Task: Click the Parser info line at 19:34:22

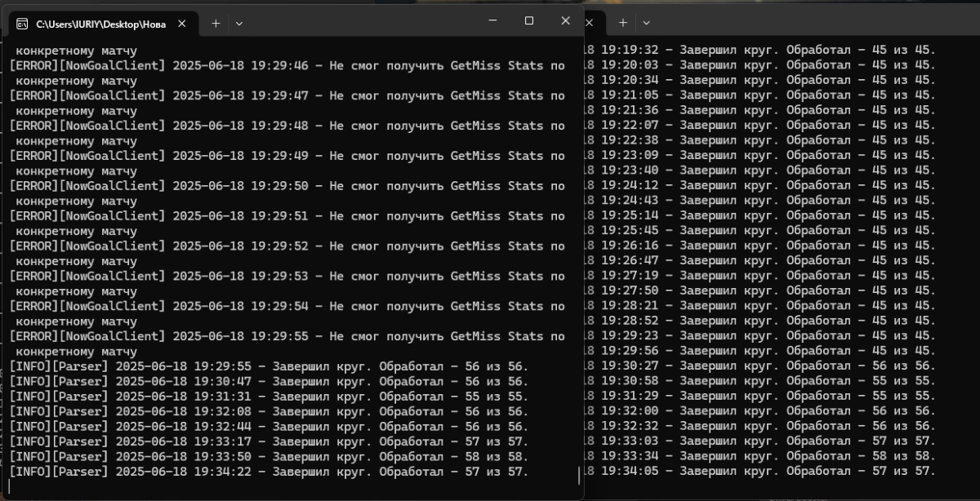Action: 269,472
